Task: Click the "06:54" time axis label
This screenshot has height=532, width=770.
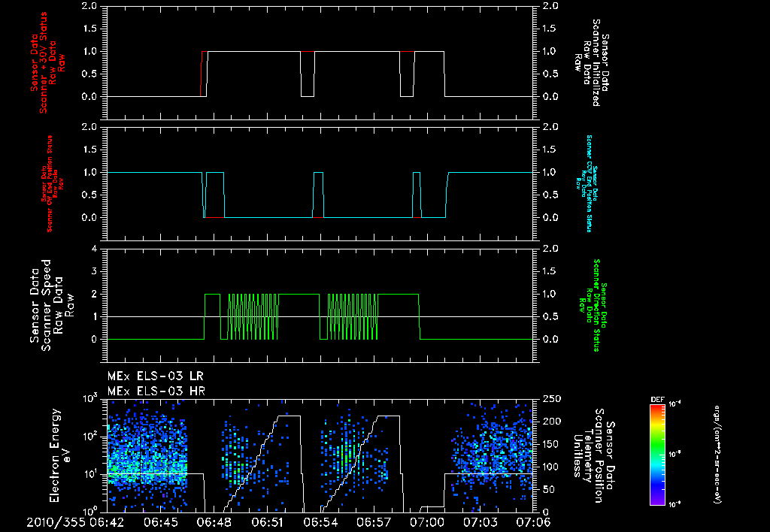Action: 320,522
